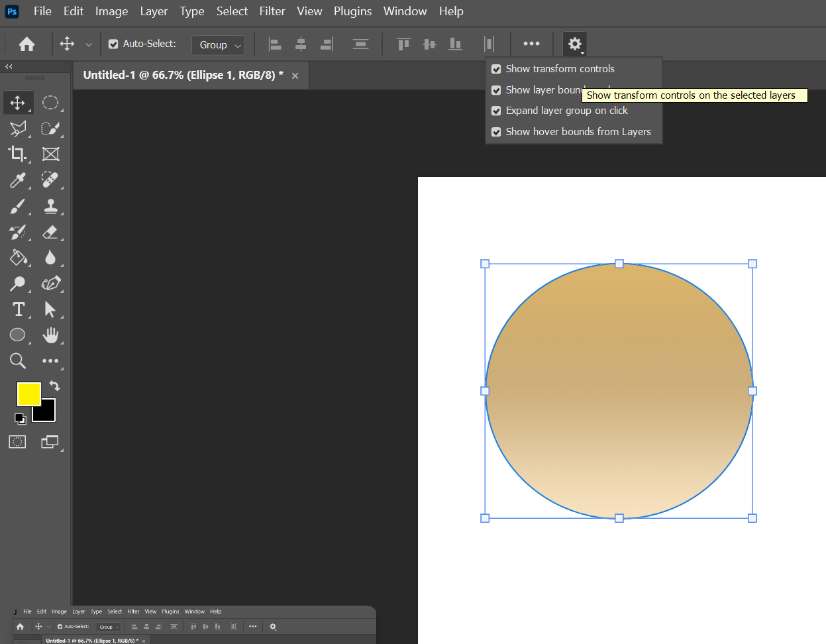Select the Eraser tool

point(50,232)
